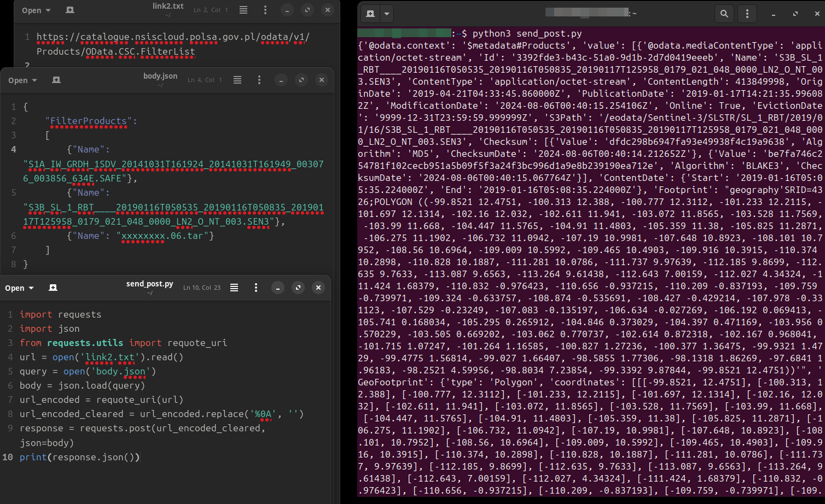Open the terminal's three-dot menu
825x504 pixels.
click(x=747, y=14)
